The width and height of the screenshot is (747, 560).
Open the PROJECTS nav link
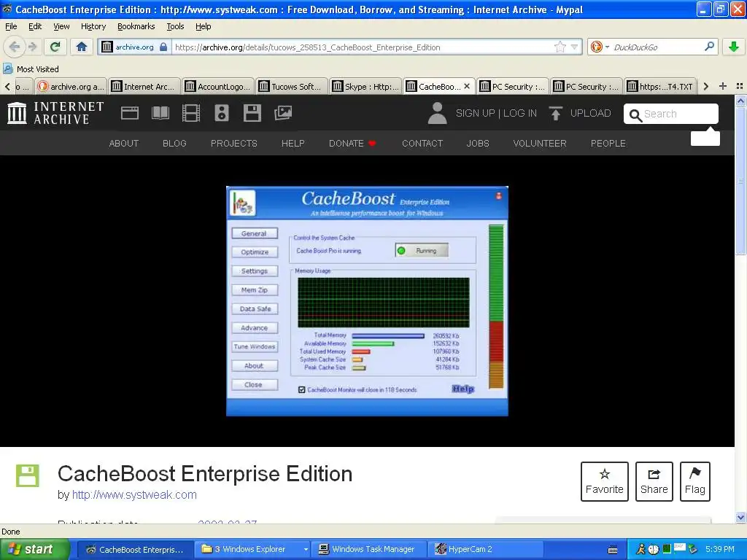click(x=234, y=144)
